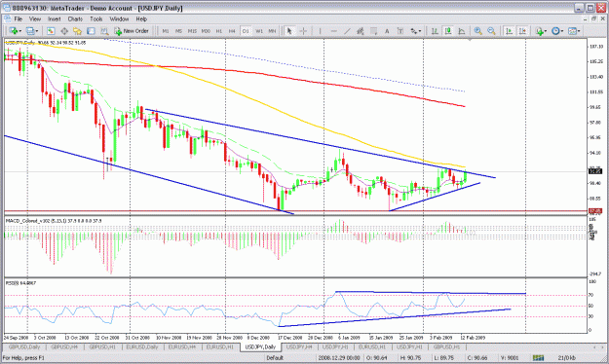609x364 pixels.
Task: Select the USDJPY,Daily chart tab
Action: coord(260,346)
